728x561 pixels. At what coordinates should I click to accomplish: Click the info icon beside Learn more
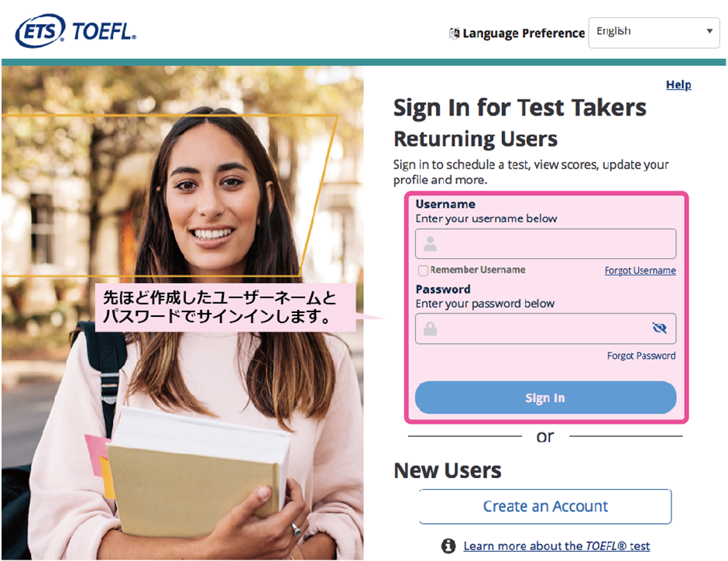448,546
